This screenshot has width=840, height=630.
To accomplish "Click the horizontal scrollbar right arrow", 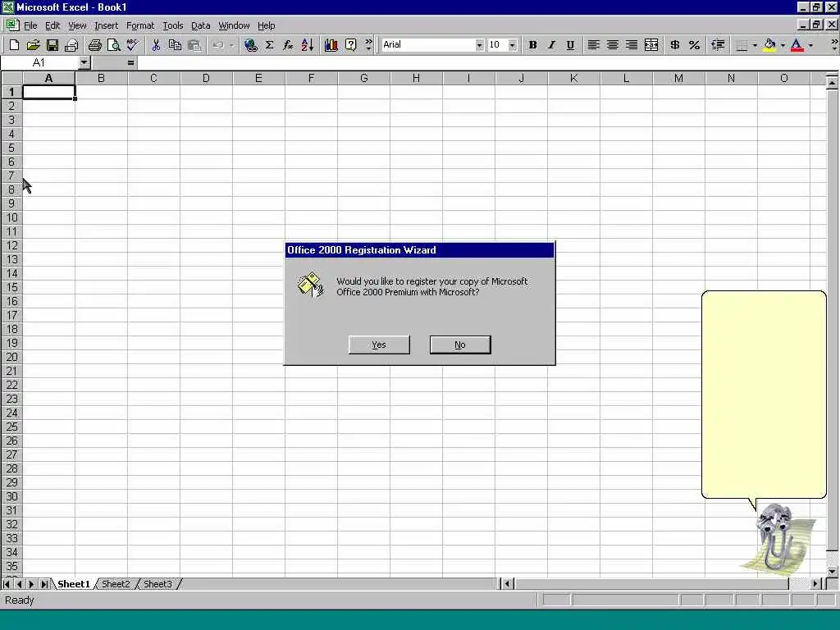I will point(815,584).
